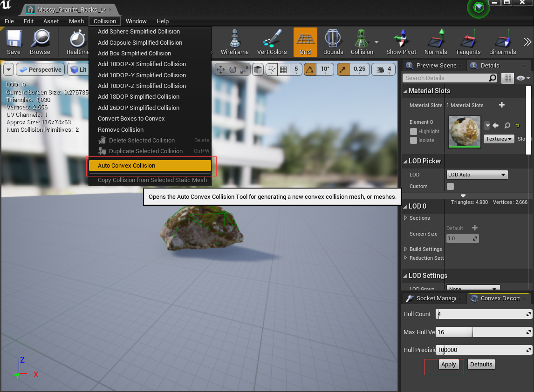Select Add Box Simplified Collision
Screen dimensions: 534x392
[x=150, y=53]
